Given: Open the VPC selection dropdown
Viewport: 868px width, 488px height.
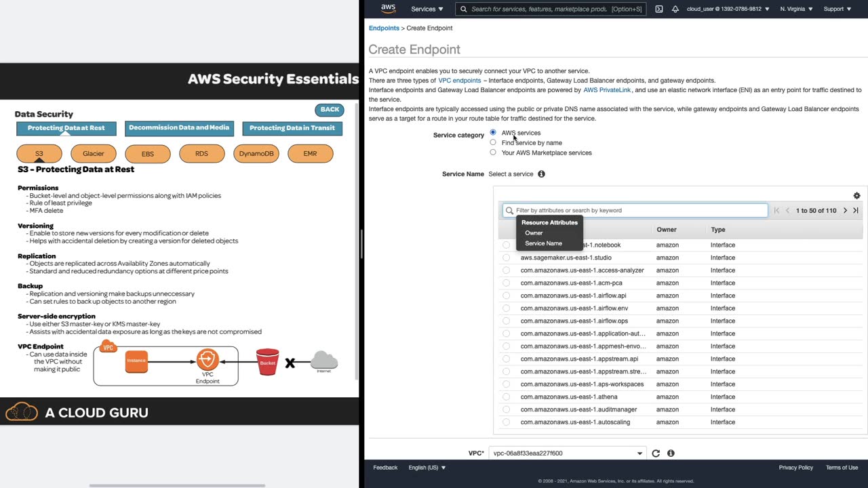Looking at the screenshot, I should [568, 453].
